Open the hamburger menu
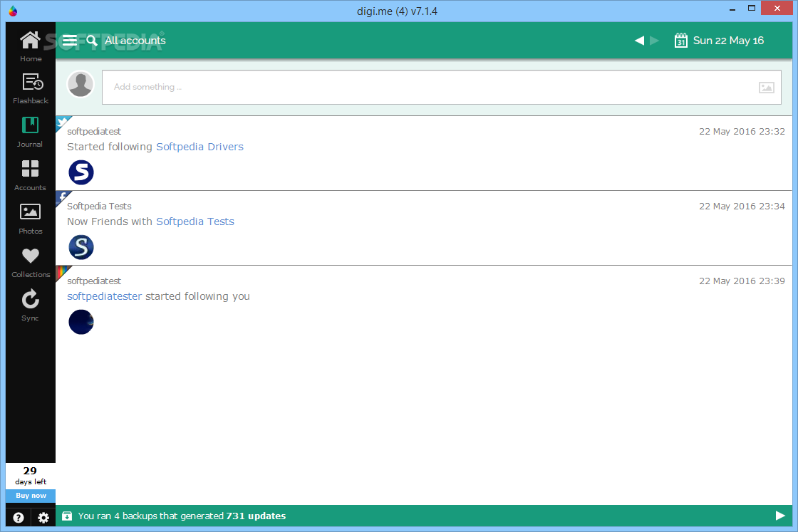This screenshot has height=532, width=798. pos(70,40)
